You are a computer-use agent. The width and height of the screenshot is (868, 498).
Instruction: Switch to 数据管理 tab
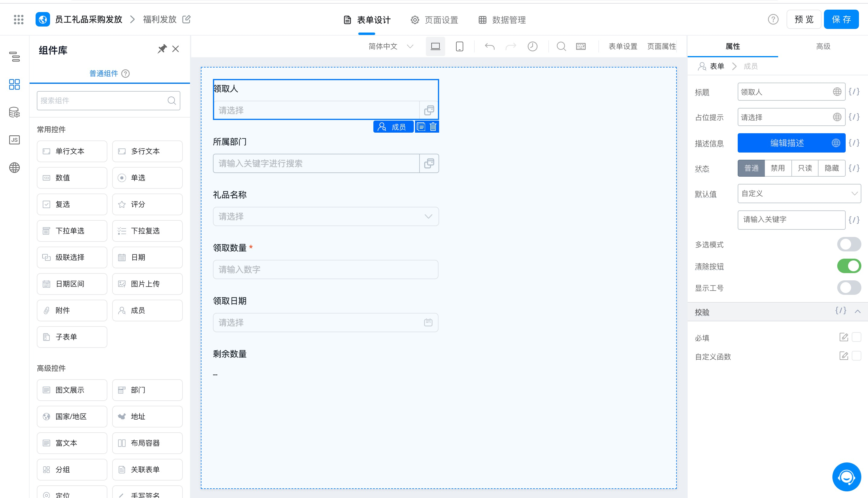pos(502,20)
